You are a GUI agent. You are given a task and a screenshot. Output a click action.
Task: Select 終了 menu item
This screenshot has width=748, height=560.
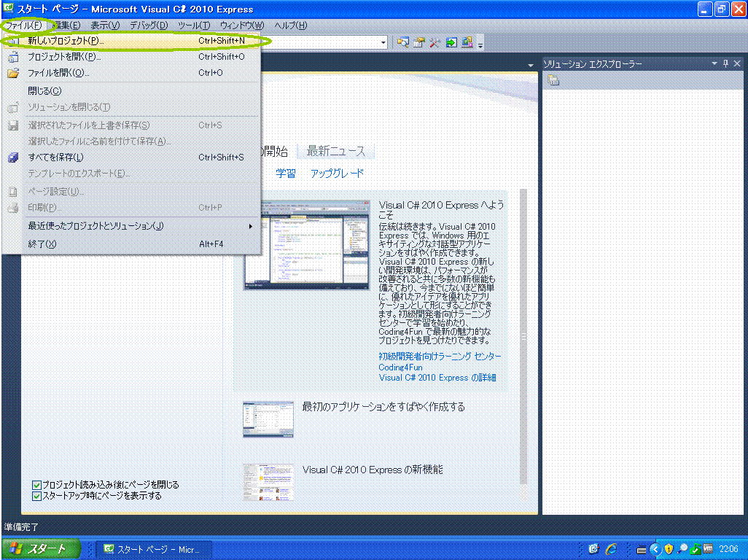click(x=132, y=244)
